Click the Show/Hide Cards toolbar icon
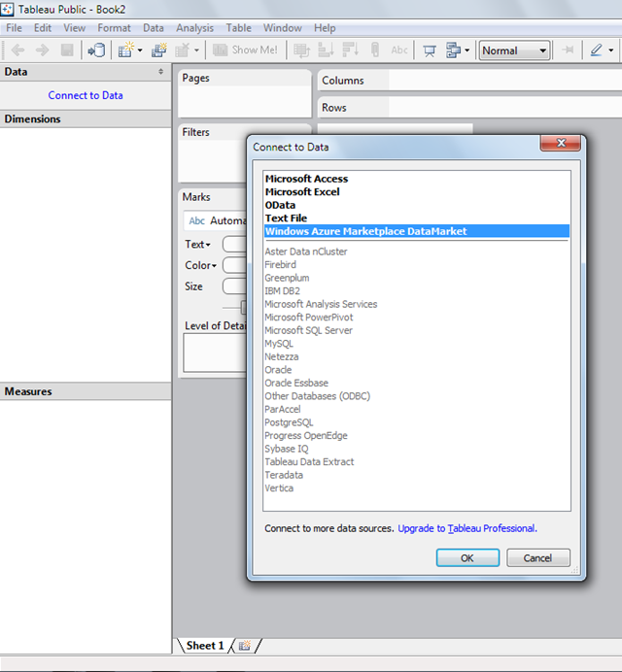This screenshot has width=622, height=672. [453, 50]
